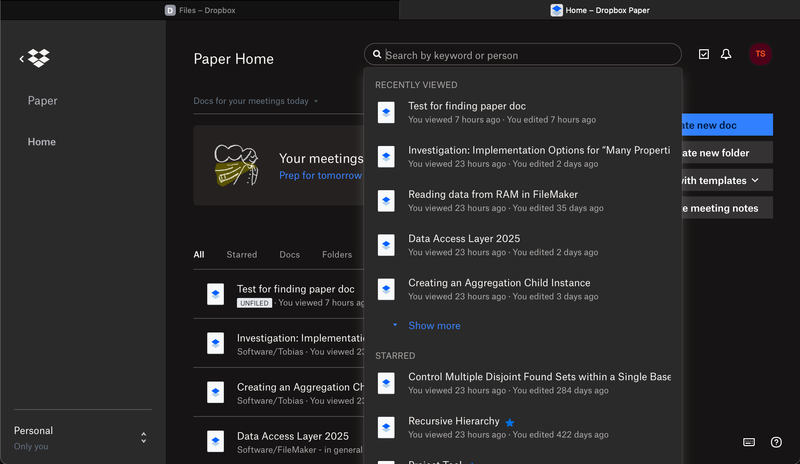Screen dimensions: 800x464
Task: Open Docs for your meetings today dropdown
Action: pyautogui.click(x=256, y=101)
